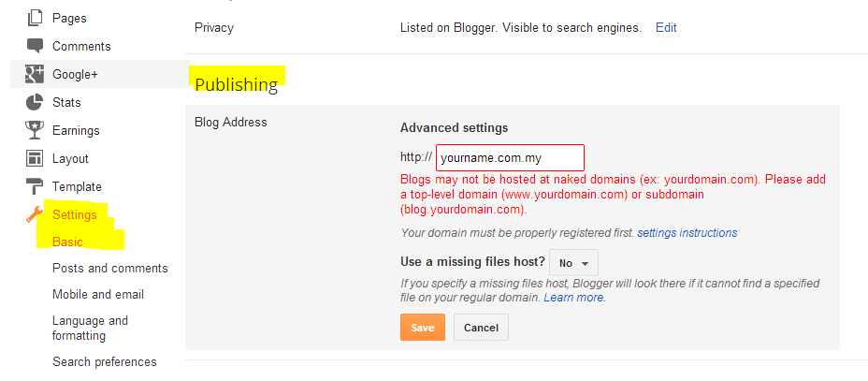The image size is (868, 381).
Task: Click the Comments speech bubble icon
Action: [x=35, y=46]
